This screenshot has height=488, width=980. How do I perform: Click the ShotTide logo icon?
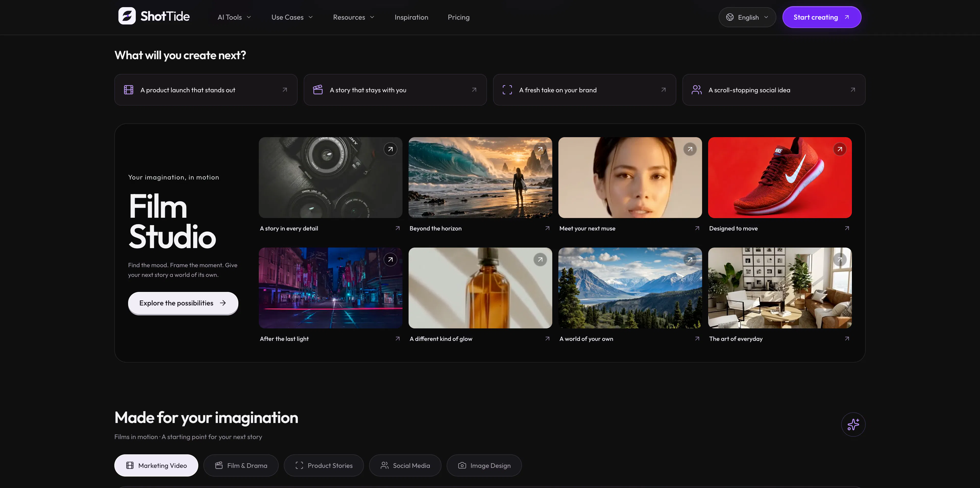coord(127,16)
